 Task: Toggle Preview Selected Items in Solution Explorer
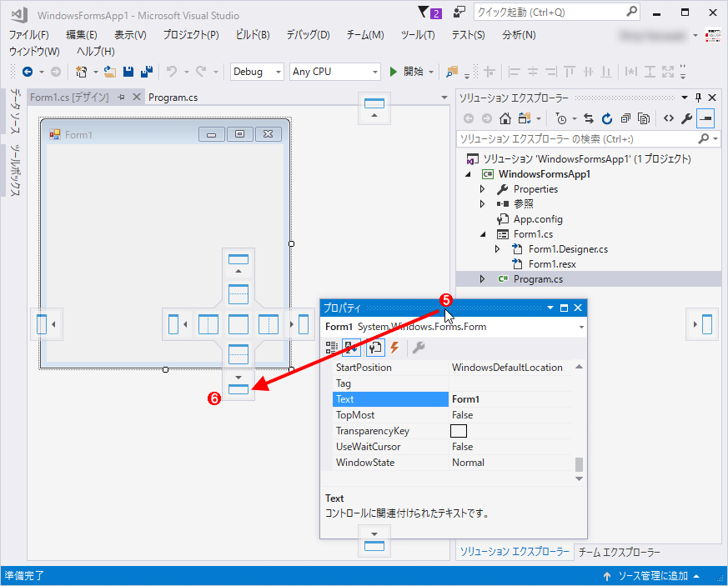(705, 118)
